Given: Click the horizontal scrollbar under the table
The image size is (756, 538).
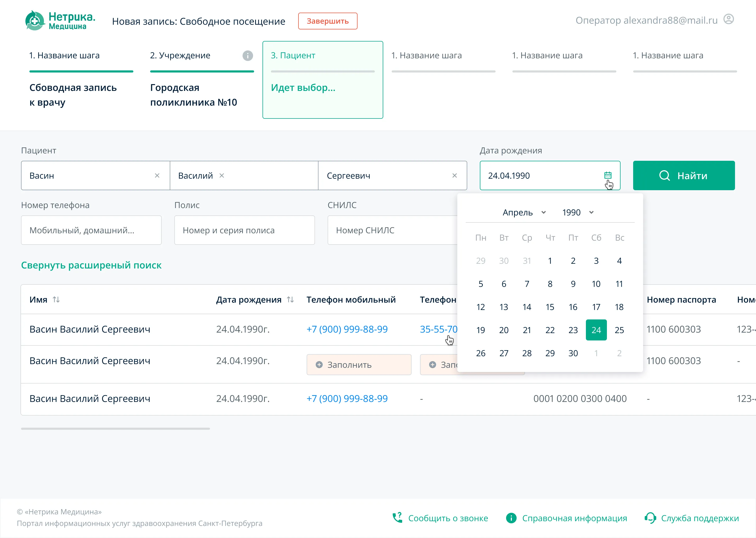Looking at the screenshot, I should [x=115, y=429].
